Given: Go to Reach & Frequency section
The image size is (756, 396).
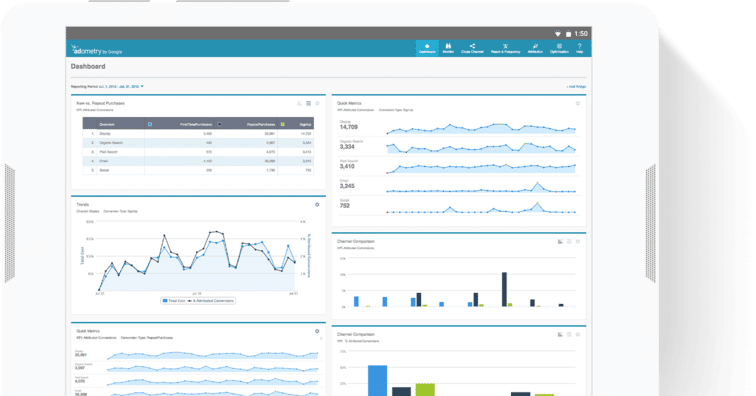Looking at the screenshot, I should pos(505,48).
